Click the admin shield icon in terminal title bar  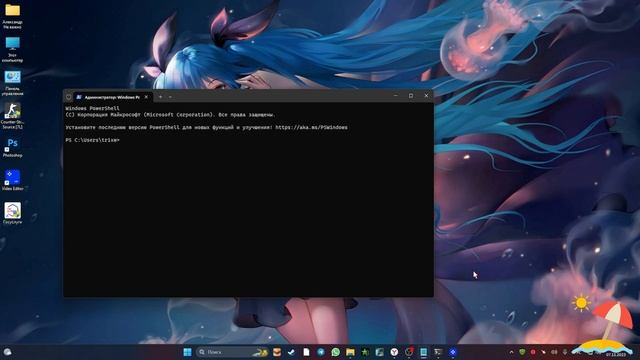[69, 97]
